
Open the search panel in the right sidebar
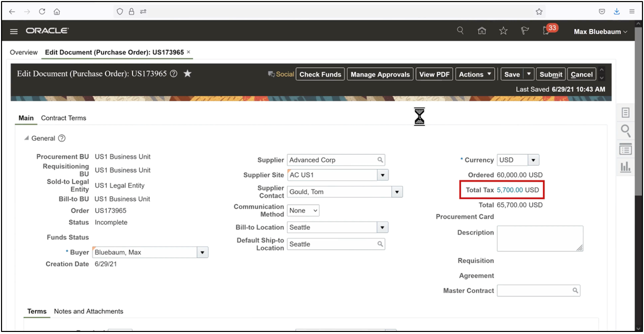pyautogui.click(x=625, y=131)
